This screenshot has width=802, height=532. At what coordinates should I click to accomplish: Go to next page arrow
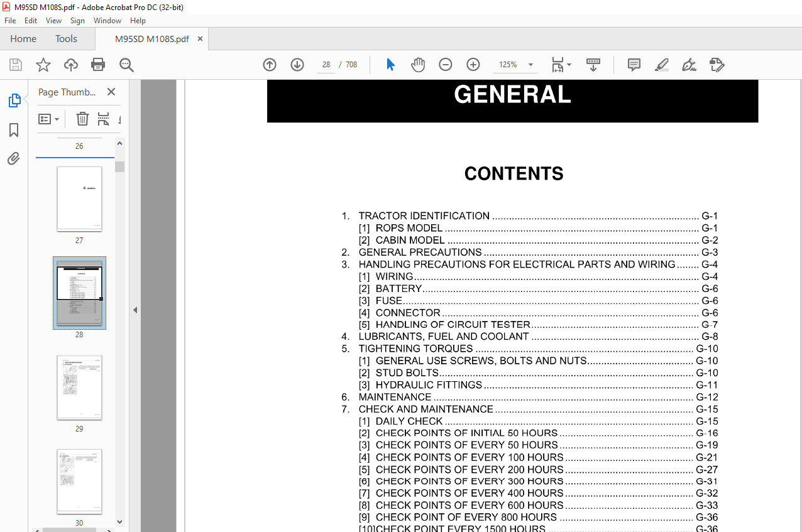point(297,65)
